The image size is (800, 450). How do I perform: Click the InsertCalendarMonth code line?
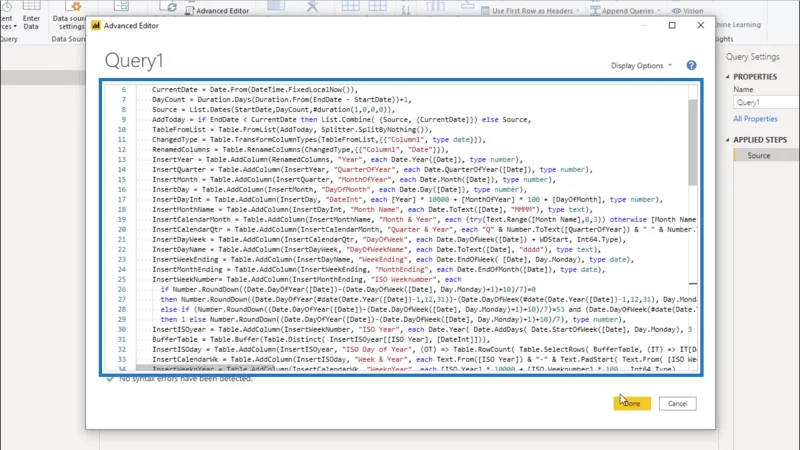(x=424, y=219)
